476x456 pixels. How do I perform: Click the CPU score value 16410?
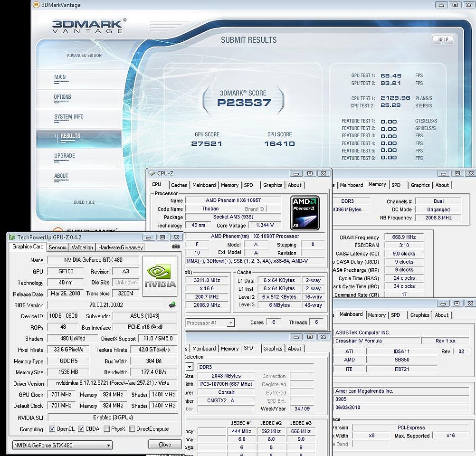click(279, 143)
